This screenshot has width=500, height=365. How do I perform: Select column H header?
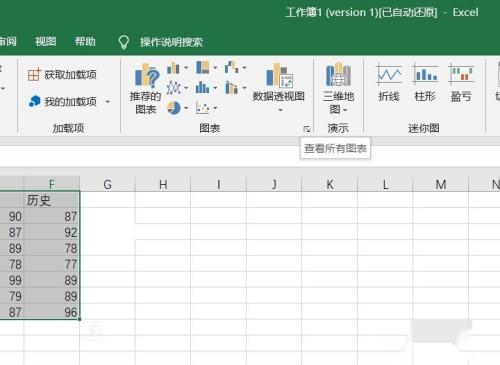click(x=163, y=184)
